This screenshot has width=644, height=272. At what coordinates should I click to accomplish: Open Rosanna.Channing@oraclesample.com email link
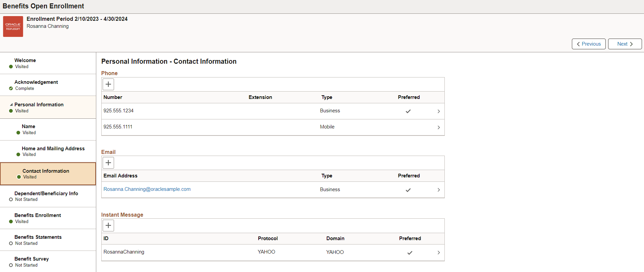147,189
